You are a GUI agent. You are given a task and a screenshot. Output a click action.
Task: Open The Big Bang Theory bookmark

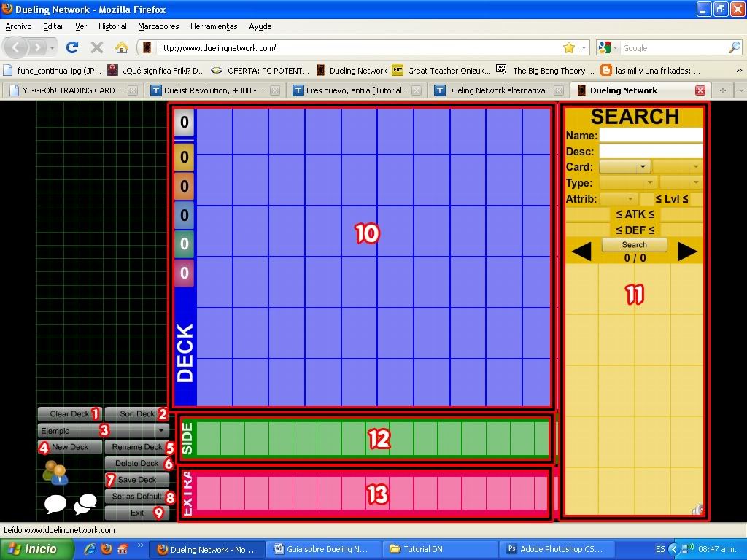[545, 71]
